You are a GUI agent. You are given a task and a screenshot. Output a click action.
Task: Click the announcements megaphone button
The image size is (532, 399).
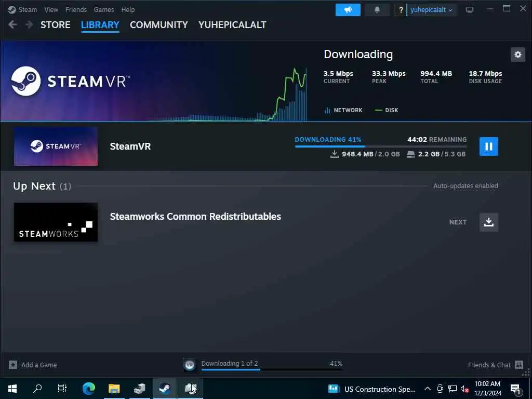pos(348,10)
